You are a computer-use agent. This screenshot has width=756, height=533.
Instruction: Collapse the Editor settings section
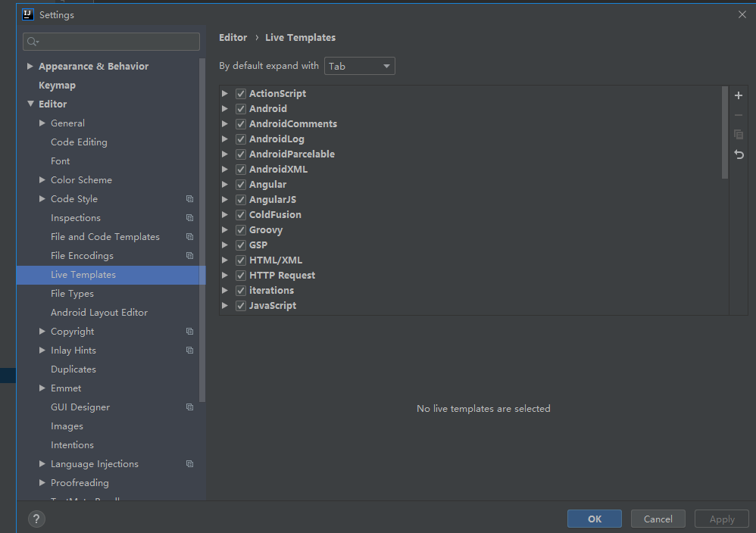(30, 104)
